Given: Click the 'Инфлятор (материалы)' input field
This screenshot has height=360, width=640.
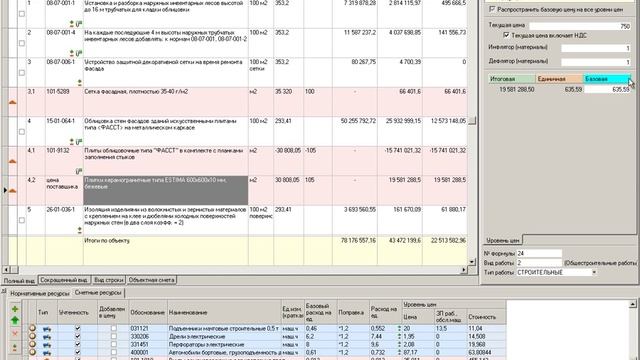Looking at the screenshot, I should point(596,48).
